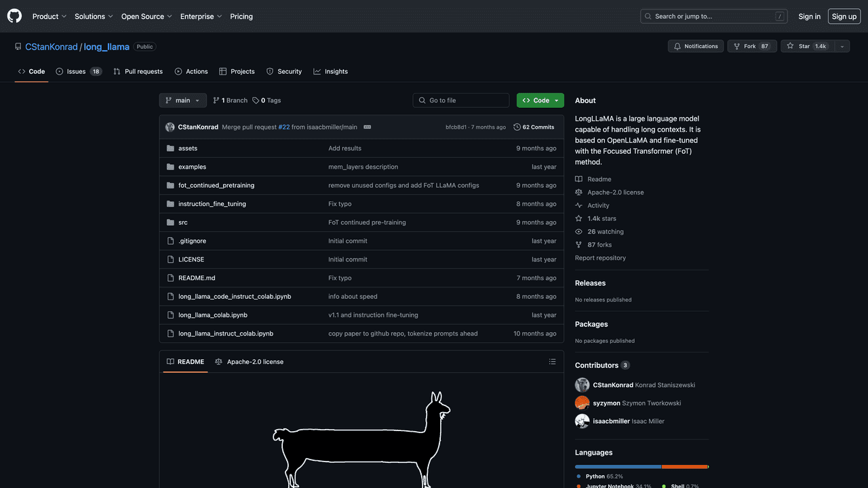This screenshot has width=868, height=488.
Task: Open the README.md file
Action: [x=197, y=278]
